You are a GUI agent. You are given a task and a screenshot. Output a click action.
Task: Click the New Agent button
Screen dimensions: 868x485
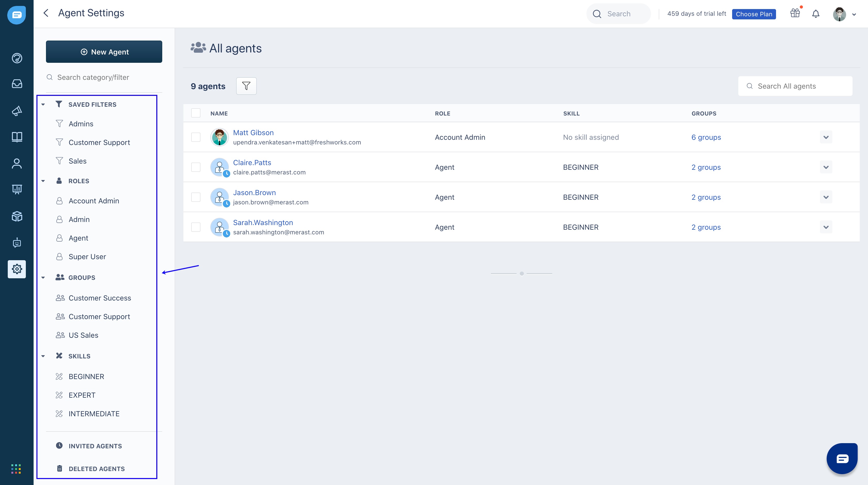[x=104, y=52]
